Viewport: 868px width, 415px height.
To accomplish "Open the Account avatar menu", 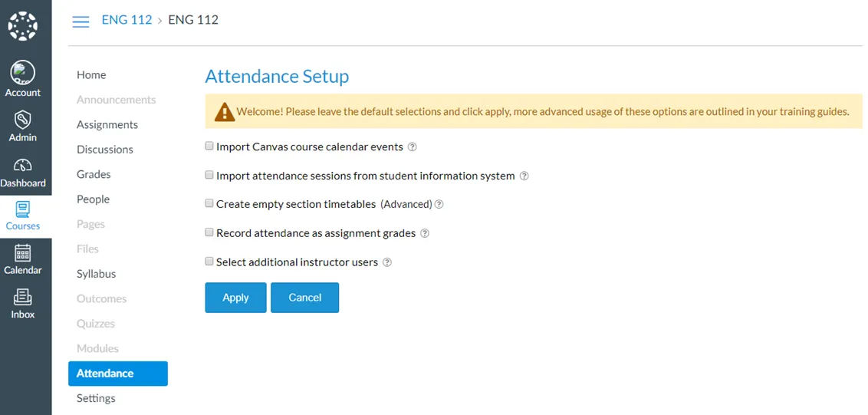I will pyautogui.click(x=23, y=73).
